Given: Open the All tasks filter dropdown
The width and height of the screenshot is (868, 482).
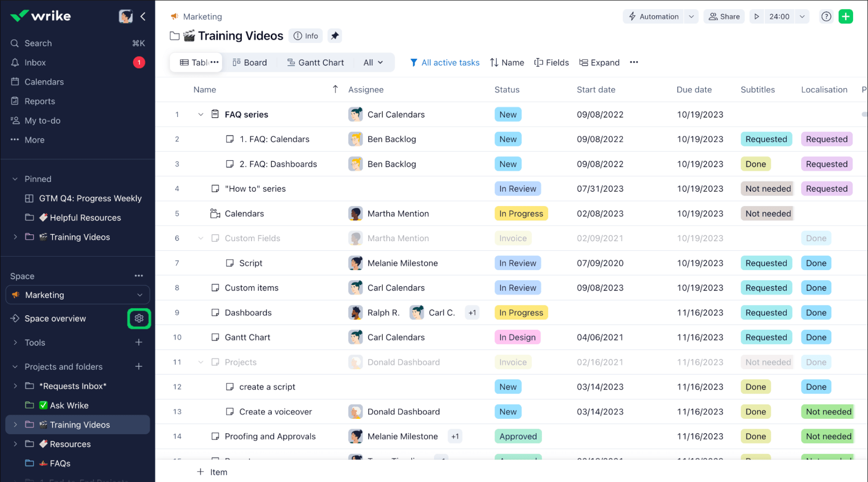Looking at the screenshot, I should 372,62.
